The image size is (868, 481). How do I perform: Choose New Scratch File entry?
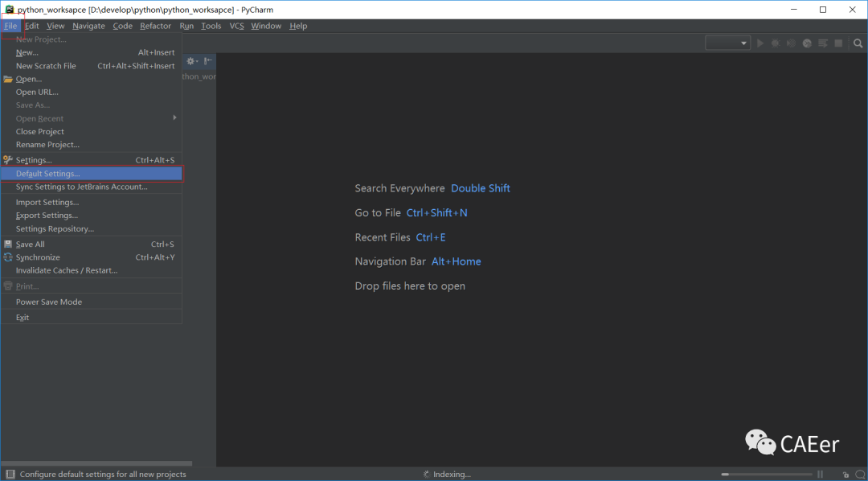[92, 66]
